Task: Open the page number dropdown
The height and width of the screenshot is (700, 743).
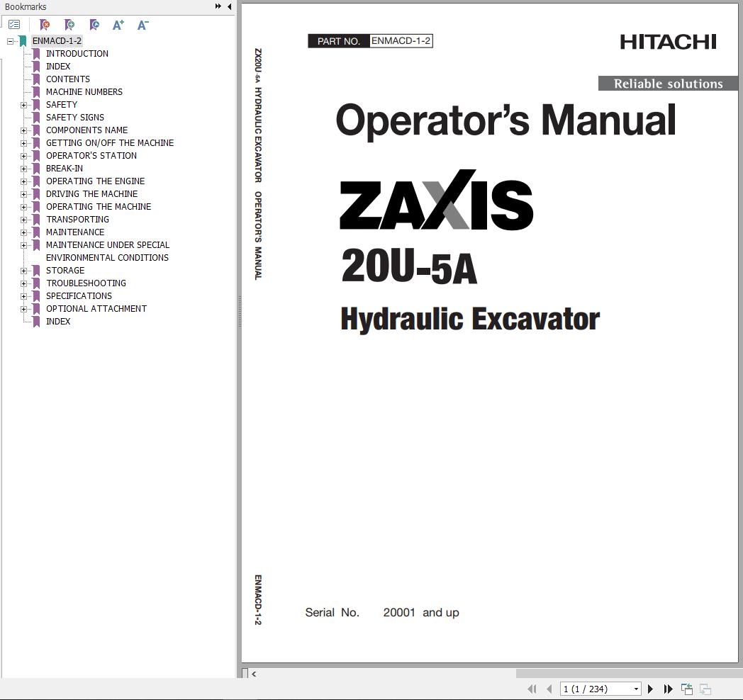Action: (x=636, y=689)
